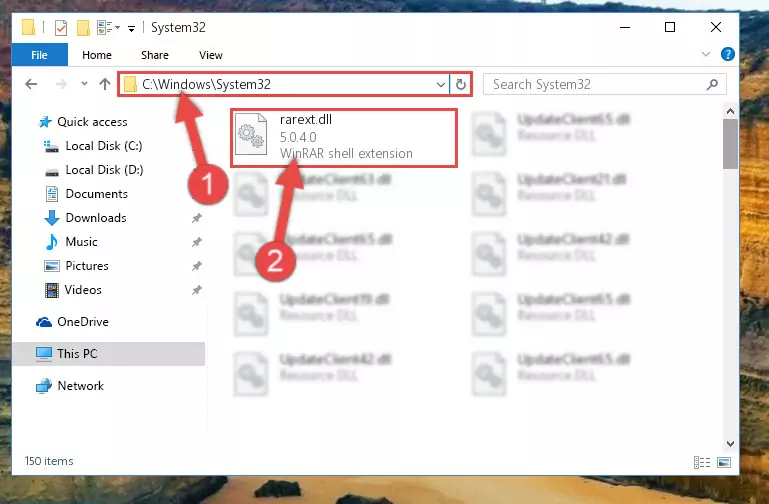This screenshot has width=769, height=504.
Task: Go forward with the Forward arrow
Action: [61, 84]
